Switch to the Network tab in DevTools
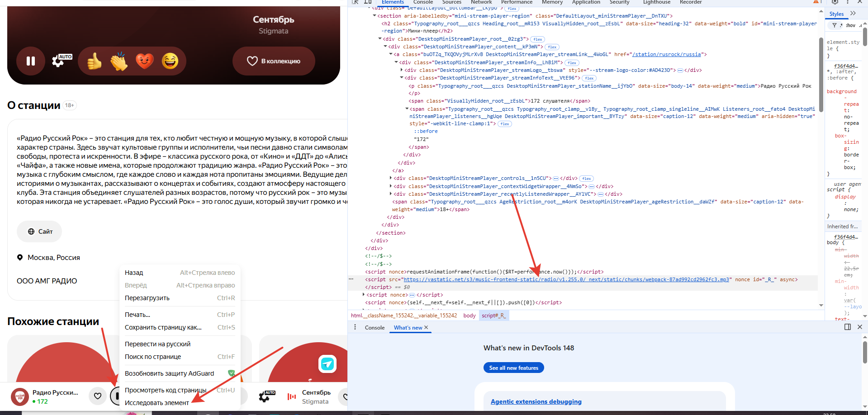868x415 pixels. 481,2
